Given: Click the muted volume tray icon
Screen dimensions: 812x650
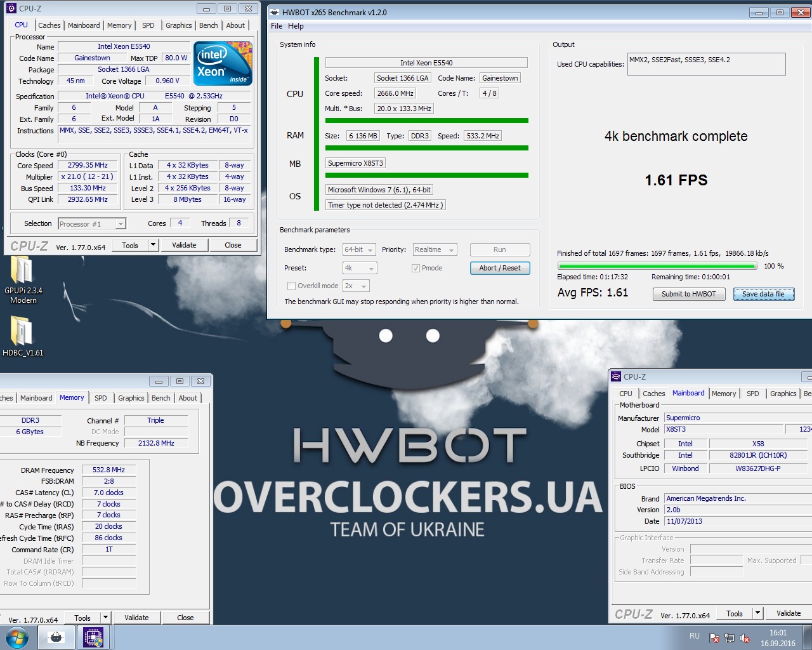Looking at the screenshot, I should coord(745,638).
